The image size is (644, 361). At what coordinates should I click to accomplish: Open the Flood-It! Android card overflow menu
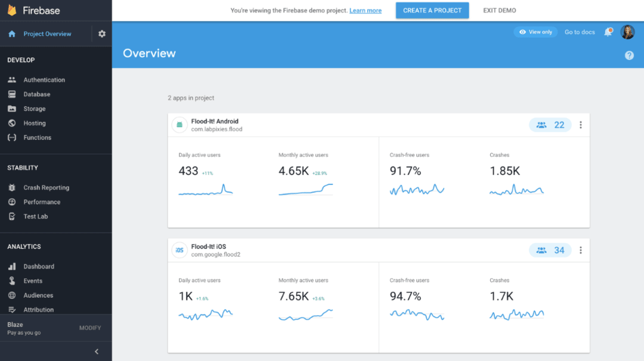pyautogui.click(x=580, y=125)
